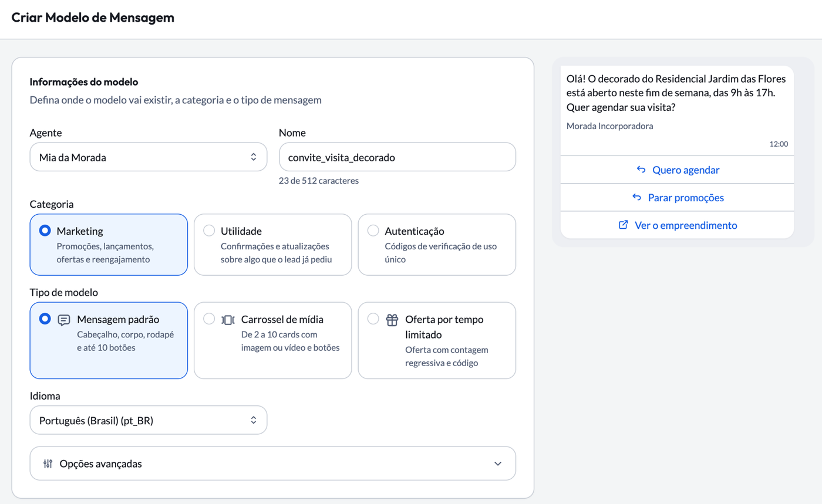Screen dimensions: 822x504
Task: Choose the Mensagem padrão radio button
Action: (45, 319)
